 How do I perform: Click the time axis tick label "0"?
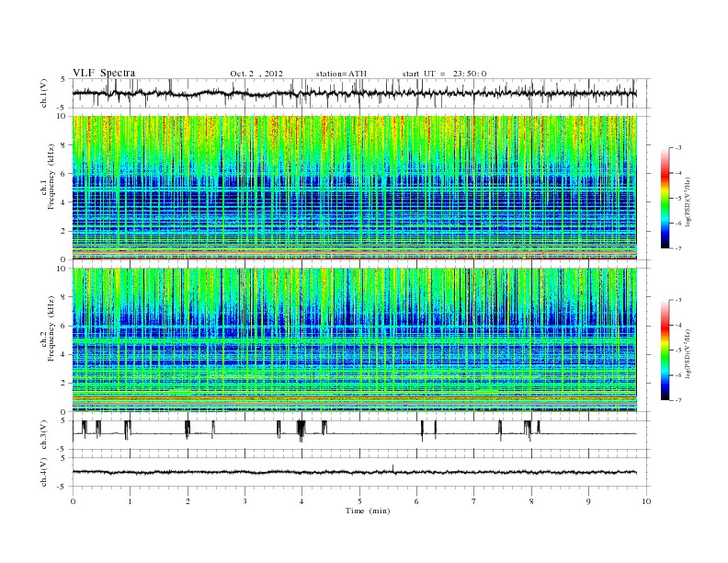click(x=73, y=501)
